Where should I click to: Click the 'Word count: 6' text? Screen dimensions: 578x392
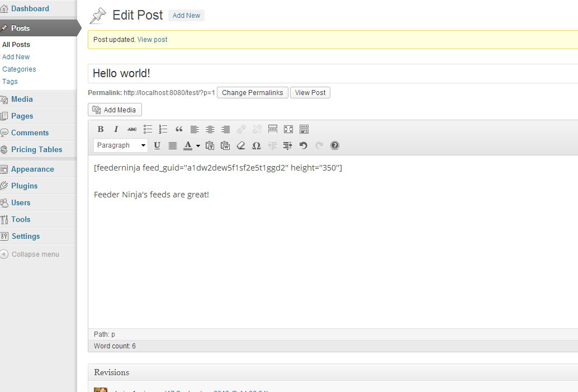pos(115,346)
